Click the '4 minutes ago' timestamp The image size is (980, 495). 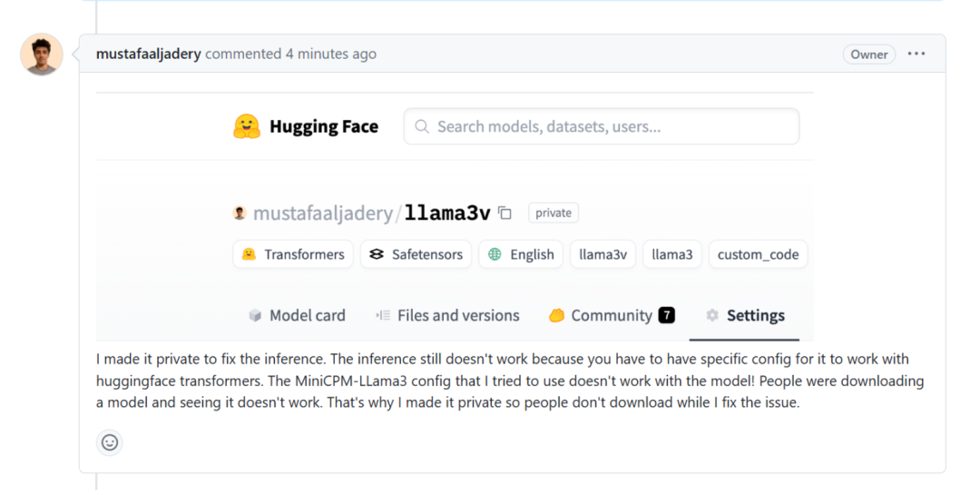(330, 54)
